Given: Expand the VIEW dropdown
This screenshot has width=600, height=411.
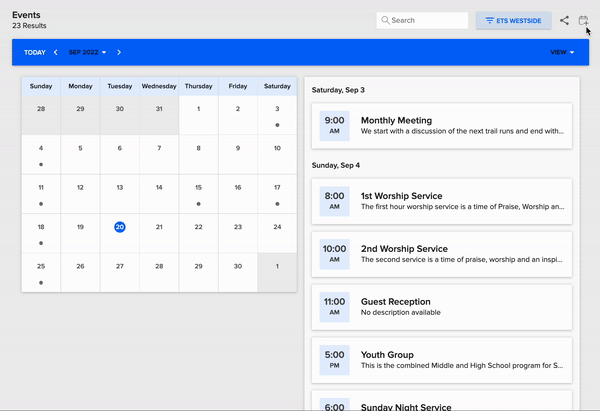Looking at the screenshot, I should (562, 52).
